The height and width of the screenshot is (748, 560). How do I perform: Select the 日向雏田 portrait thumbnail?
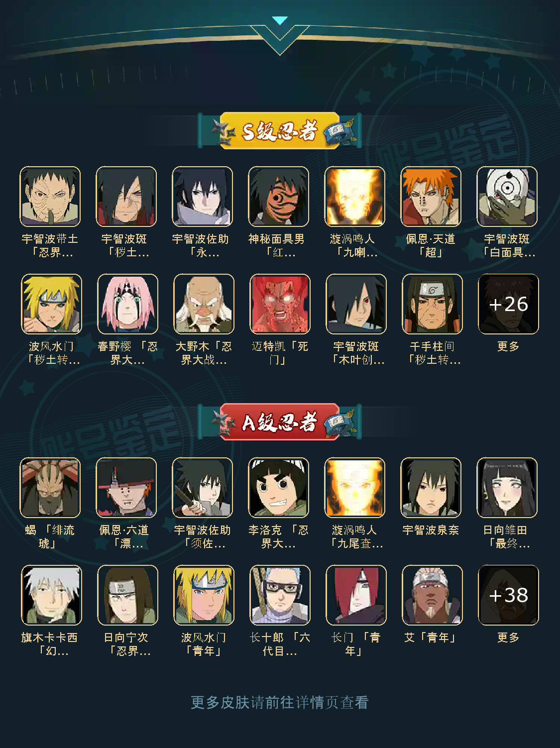[507, 488]
